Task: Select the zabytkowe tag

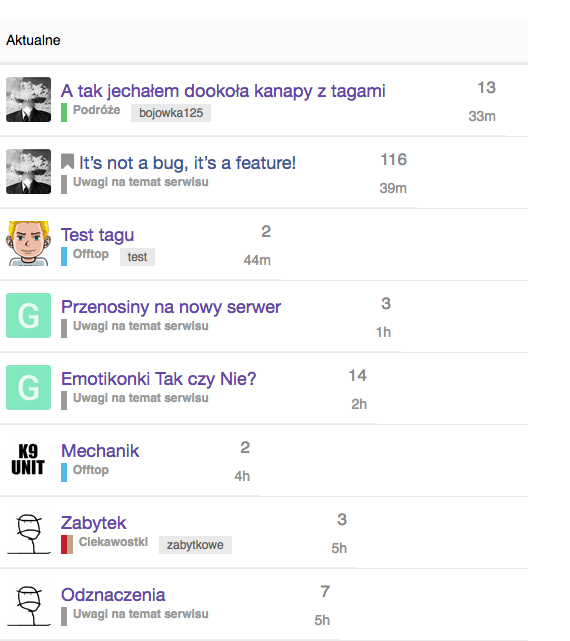Action: click(x=195, y=545)
